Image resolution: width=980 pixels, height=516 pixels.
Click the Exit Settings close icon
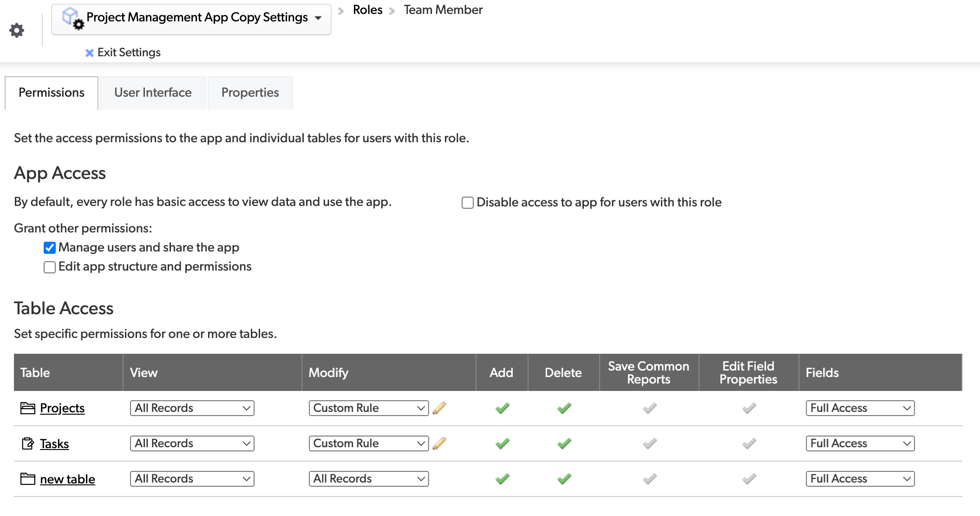[x=89, y=51]
